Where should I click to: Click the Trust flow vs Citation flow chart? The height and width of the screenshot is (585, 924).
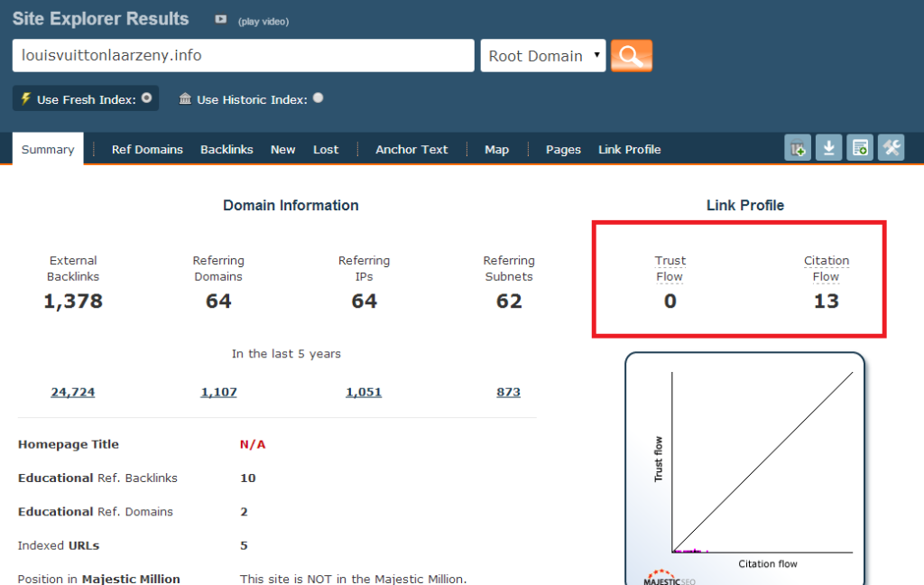744,469
